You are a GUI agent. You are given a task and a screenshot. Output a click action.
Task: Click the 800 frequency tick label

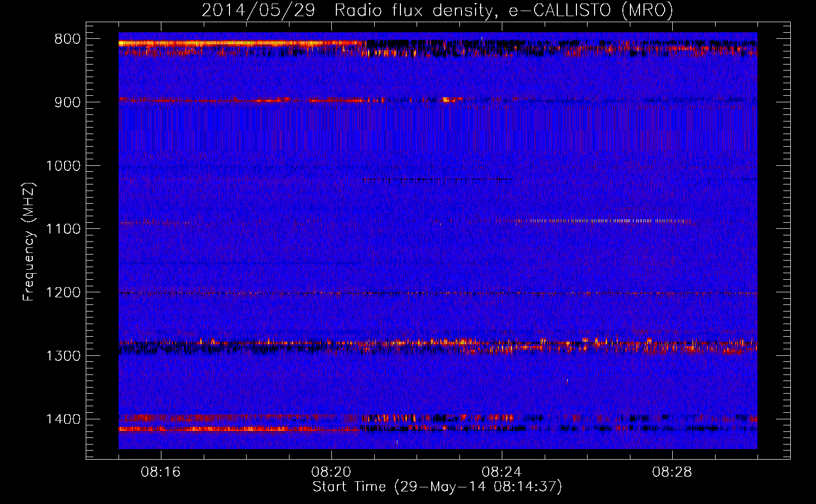click(x=68, y=39)
